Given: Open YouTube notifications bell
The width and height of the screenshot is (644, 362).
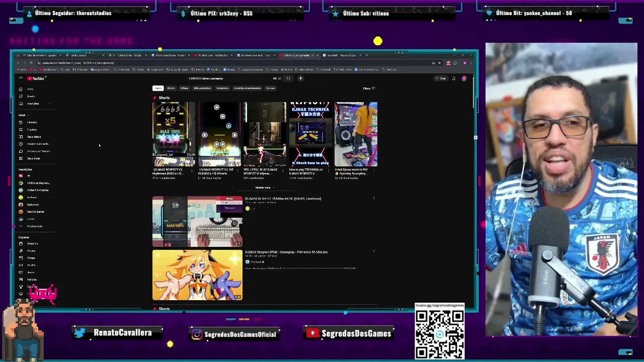Looking at the screenshot, I should point(453,78).
